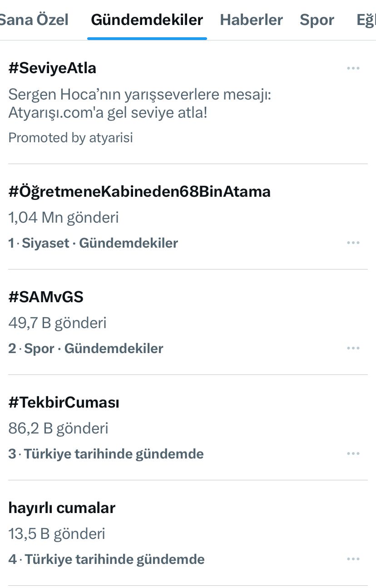The height and width of the screenshot is (588, 376).
Task: Go to the Haberler tab
Action: (x=251, y=20)
